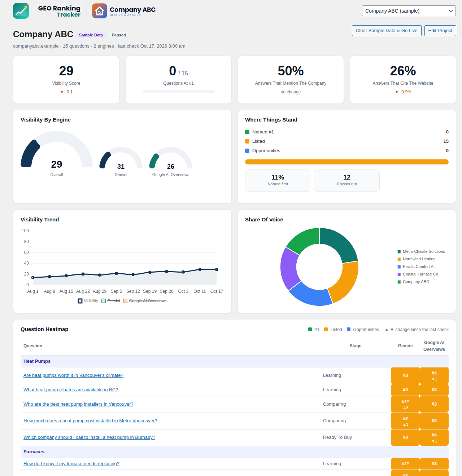Click the Visibility Score card showing 29
Image resolution: width=462 pixels, height=476 pixels.
coord(66,80)
